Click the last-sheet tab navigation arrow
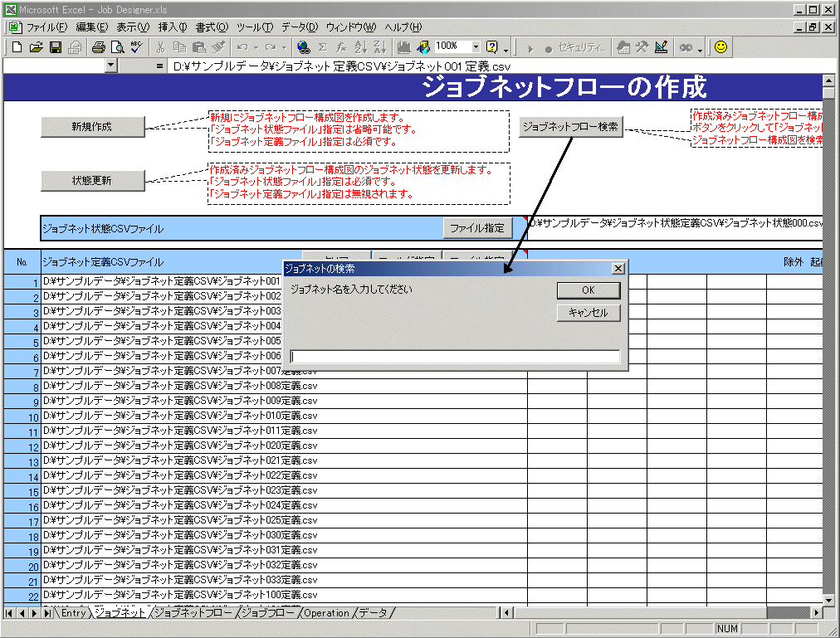 47,613
